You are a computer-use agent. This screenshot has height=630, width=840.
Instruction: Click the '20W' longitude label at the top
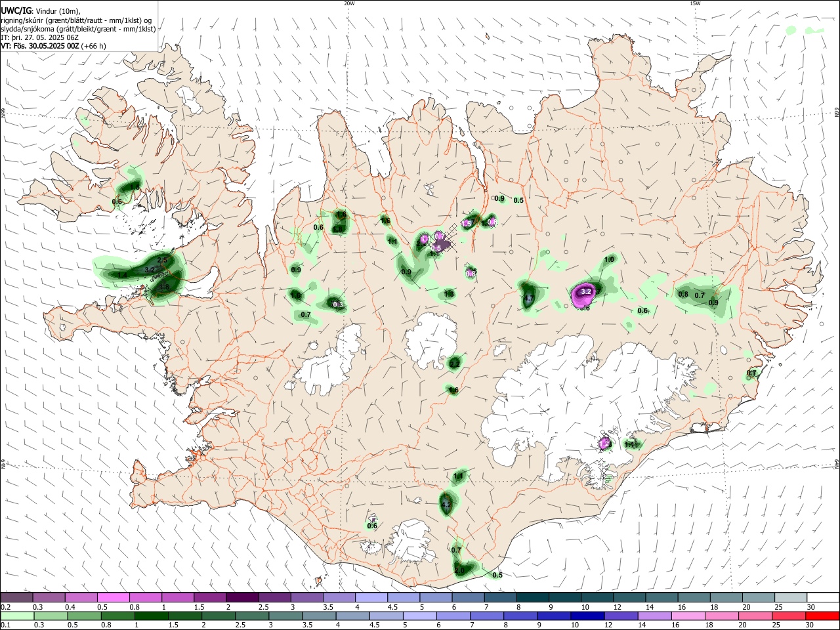click(x=349, y=3)
